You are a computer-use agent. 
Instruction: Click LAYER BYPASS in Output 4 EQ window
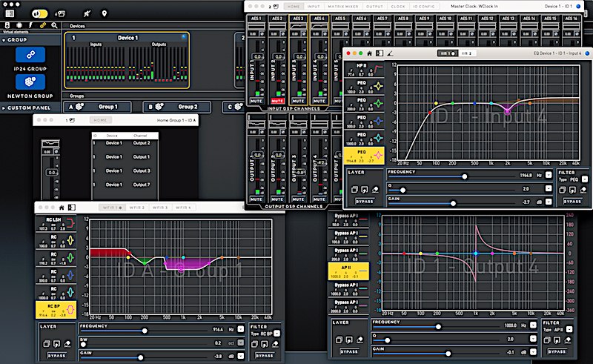(x=348, y=351)
